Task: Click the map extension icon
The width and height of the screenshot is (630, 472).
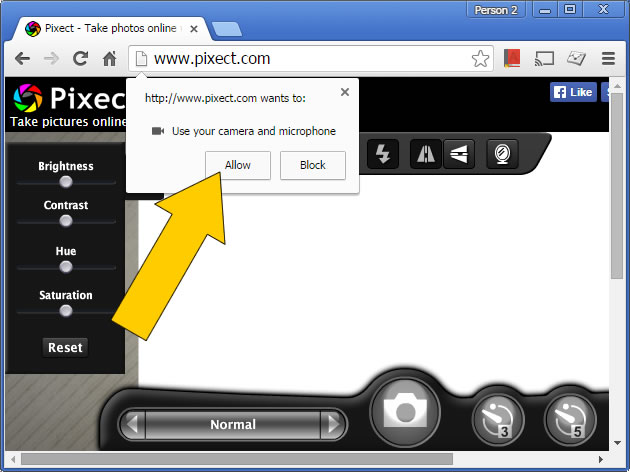Action: pos(576,59)
